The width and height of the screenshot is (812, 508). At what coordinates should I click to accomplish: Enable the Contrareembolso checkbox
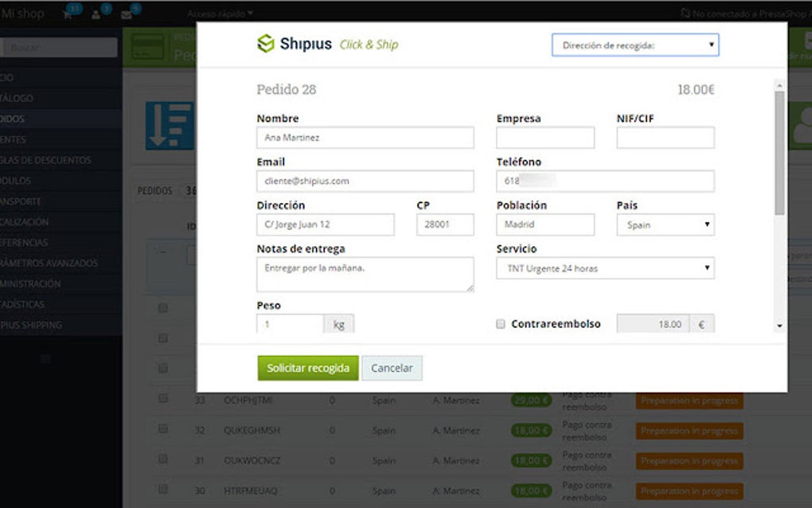(x=501, y=324)
